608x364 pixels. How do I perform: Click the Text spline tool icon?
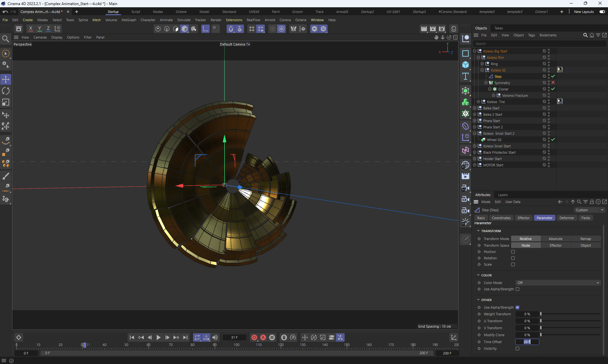[465, 76]
